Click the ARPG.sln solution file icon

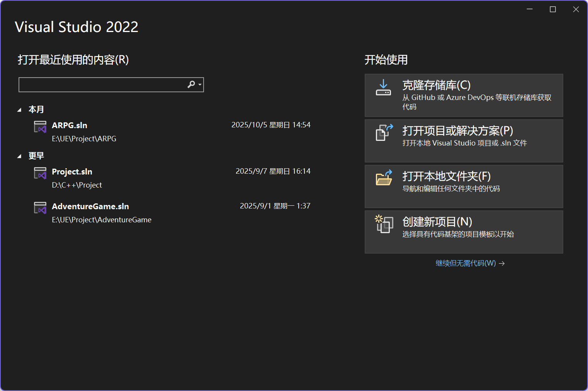[40, 126]
